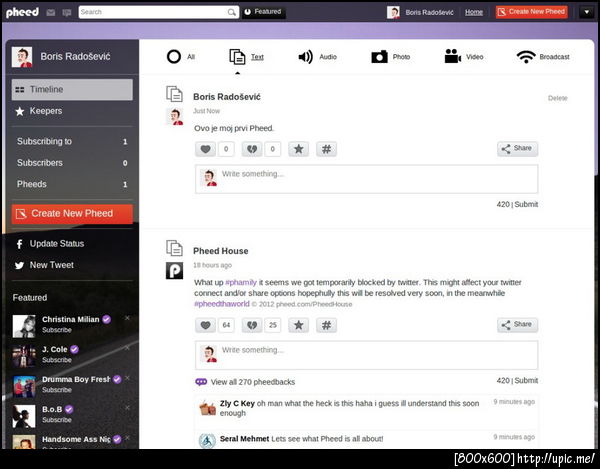Open the #pheedthaworld hashtag link
This screenshot has height=469, width=600.
pyautogui.click(x=222, y=304)
